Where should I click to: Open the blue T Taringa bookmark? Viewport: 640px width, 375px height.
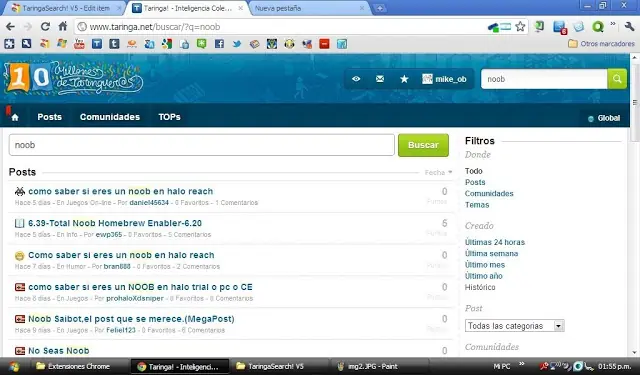97,44
